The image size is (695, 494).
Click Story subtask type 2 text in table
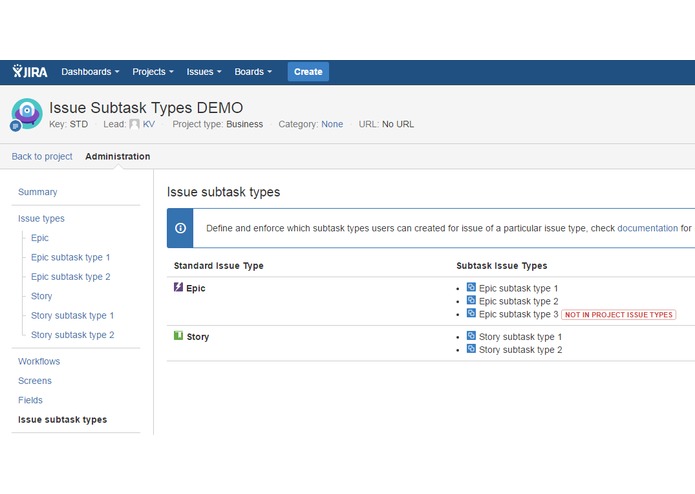(x=520, y=350)
